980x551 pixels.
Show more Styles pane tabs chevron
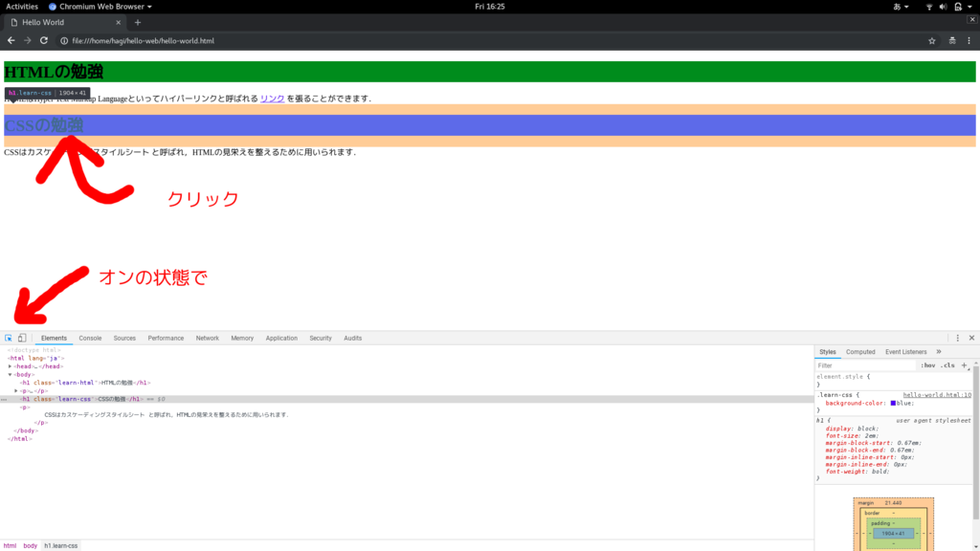coord(939,352)
